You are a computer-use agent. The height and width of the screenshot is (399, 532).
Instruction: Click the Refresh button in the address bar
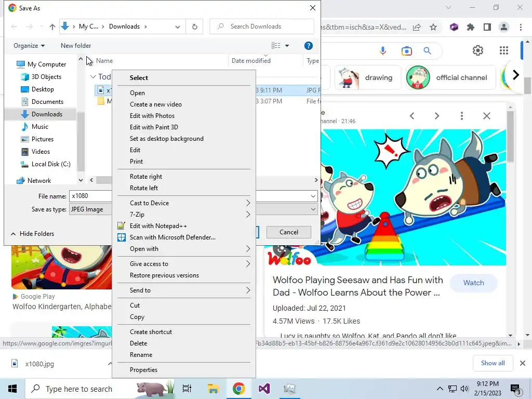pyautogui.click(x=194, y=26)
